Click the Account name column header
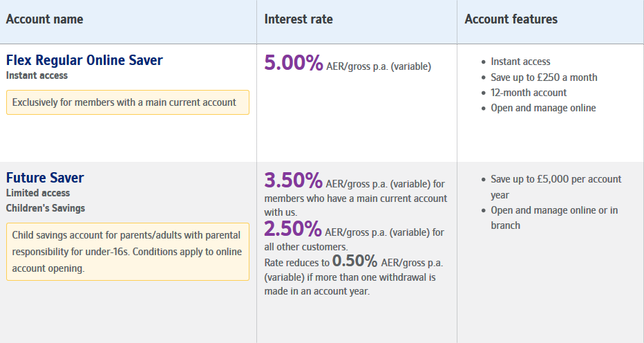This screenshot has height=343, width=644. point(44,19)
